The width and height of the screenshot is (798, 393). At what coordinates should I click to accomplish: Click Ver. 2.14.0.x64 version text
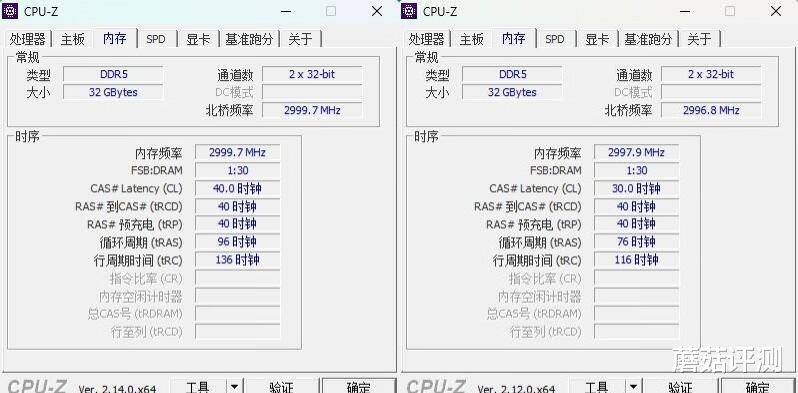[x=117, y=388]
